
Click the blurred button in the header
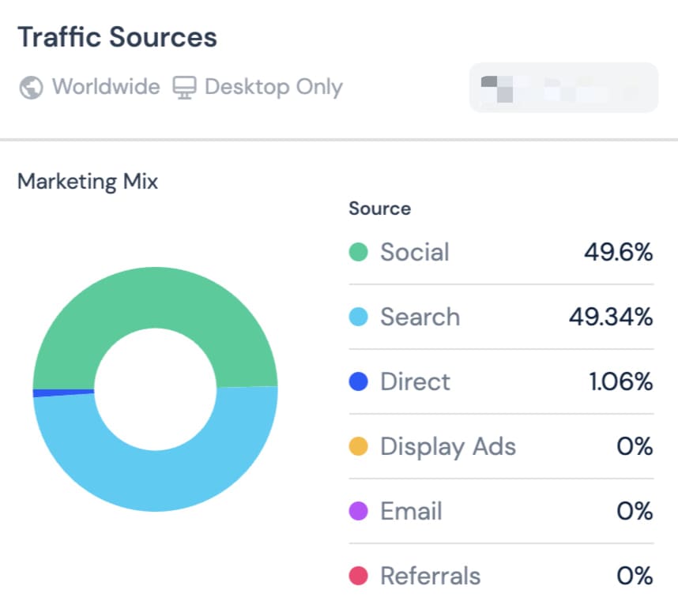563,88
